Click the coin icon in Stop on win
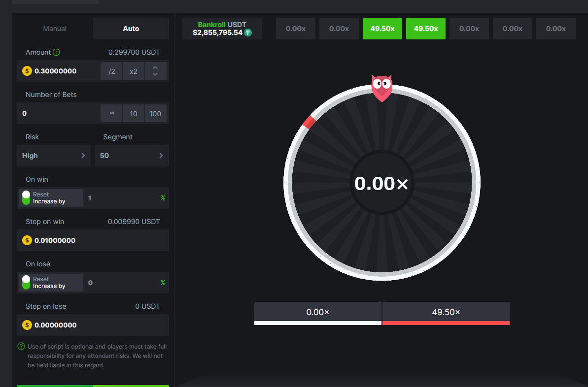Viewport: 588px width, 387px height. [27, 240]
